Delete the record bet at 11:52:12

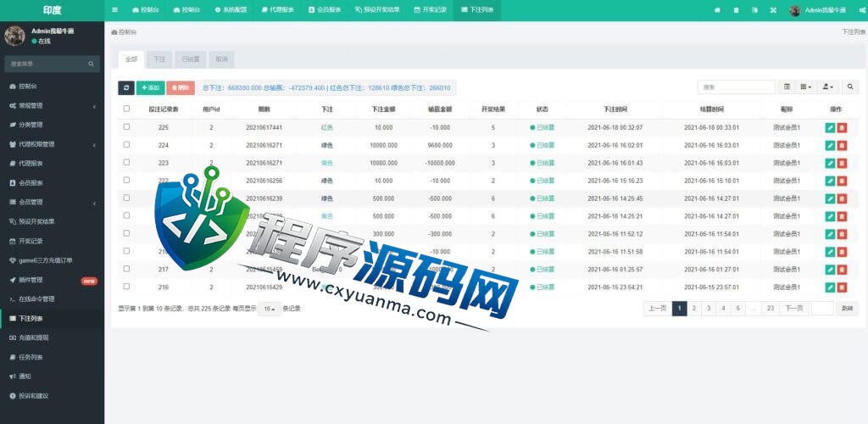[x=842, y=233]
